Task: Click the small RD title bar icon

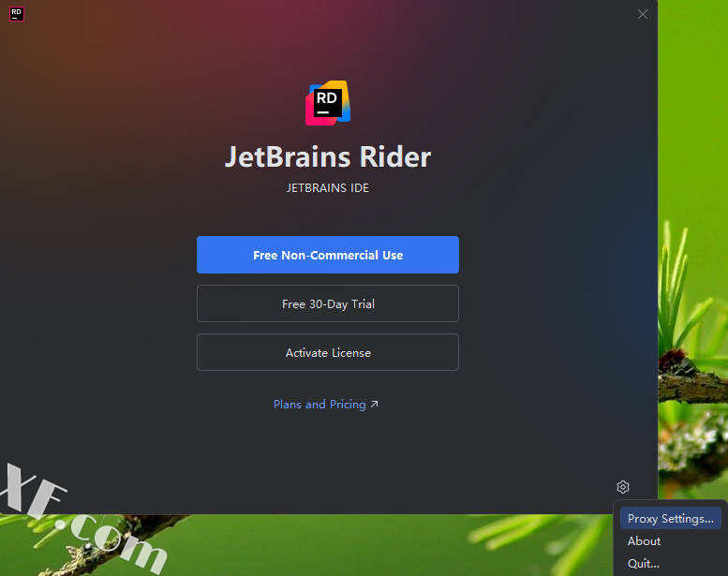Action: pyautogui.click(x=17, y=14)
